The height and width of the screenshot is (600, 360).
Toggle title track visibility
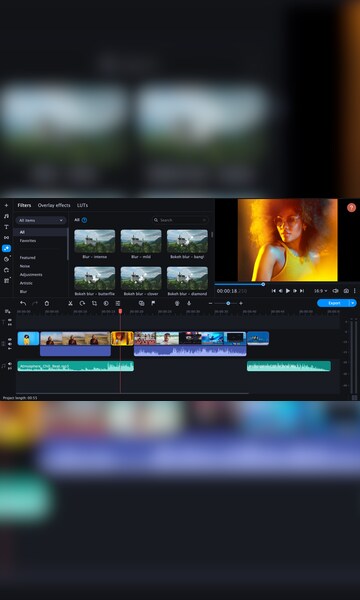tap(10, 320)
